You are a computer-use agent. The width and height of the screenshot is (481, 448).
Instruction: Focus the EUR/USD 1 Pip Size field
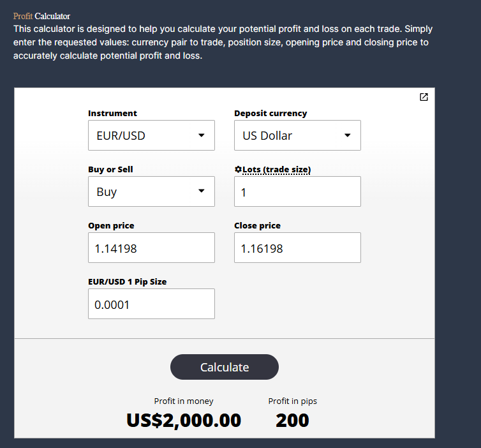tap(152, 304)
